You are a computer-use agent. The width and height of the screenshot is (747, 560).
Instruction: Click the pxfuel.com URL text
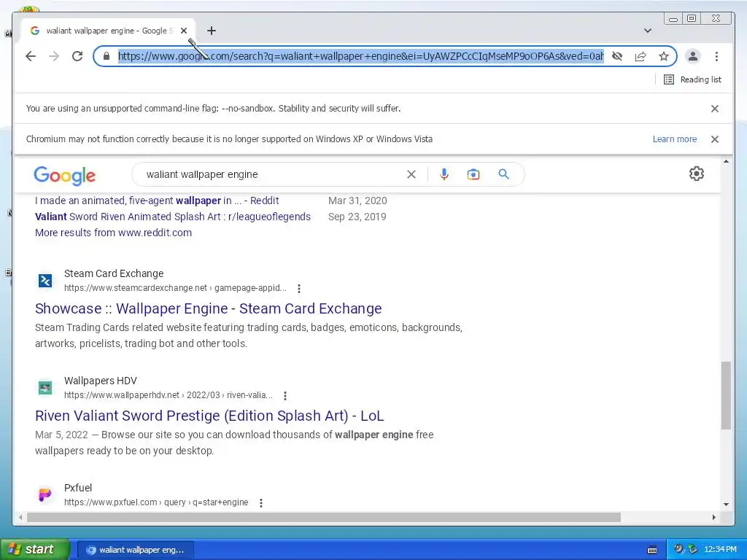tap(156, 502)
